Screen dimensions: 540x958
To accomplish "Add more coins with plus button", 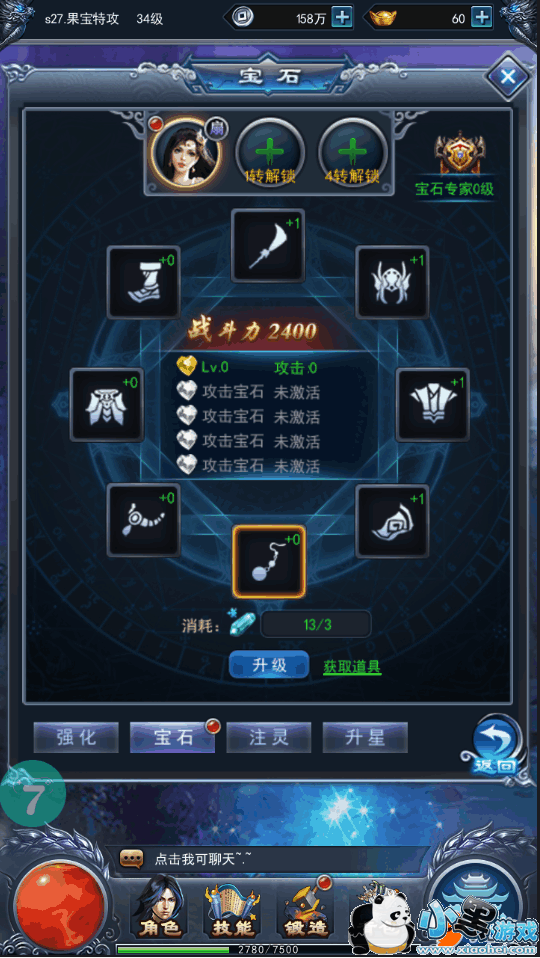I will tap(342, 17).
